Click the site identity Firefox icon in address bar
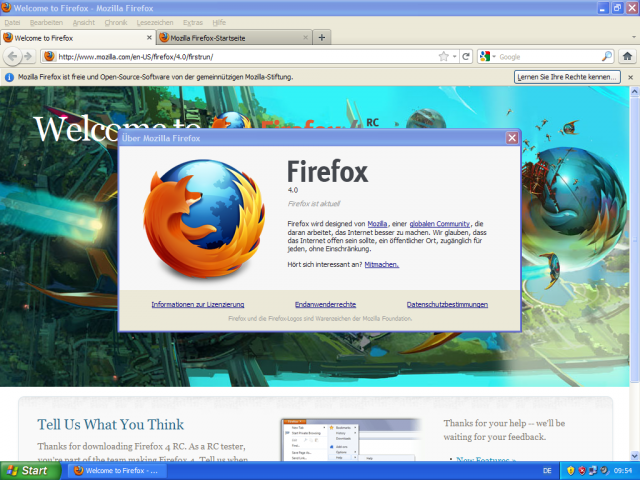The height and width of the screenshot is (480, 640). tap(49, 56)
